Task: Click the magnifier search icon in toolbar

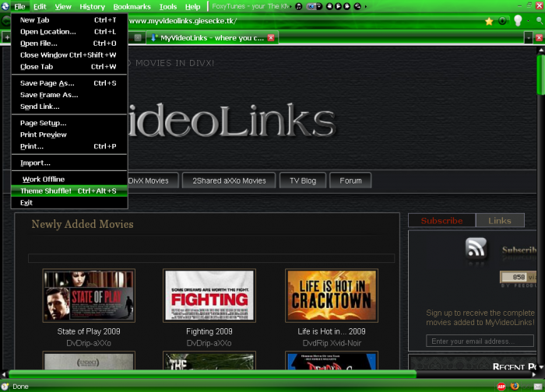Action: click(540, 21)
